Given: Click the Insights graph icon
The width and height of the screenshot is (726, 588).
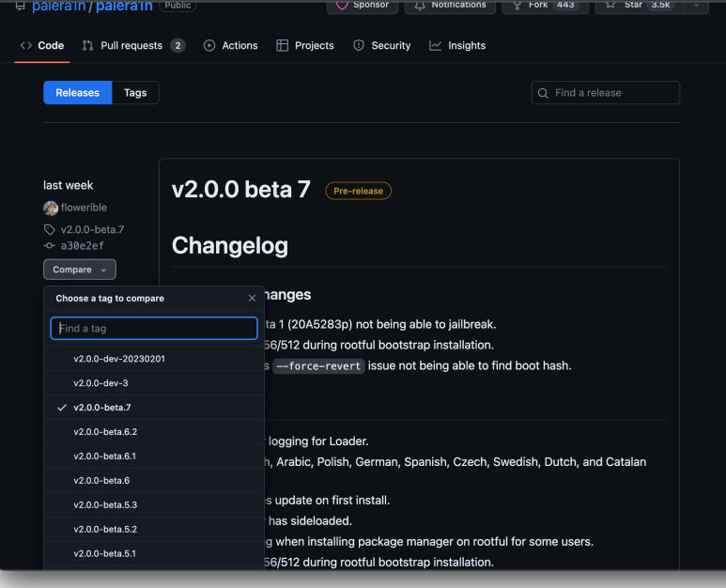Looking at the screenshot, I should [x=435, y=45].
